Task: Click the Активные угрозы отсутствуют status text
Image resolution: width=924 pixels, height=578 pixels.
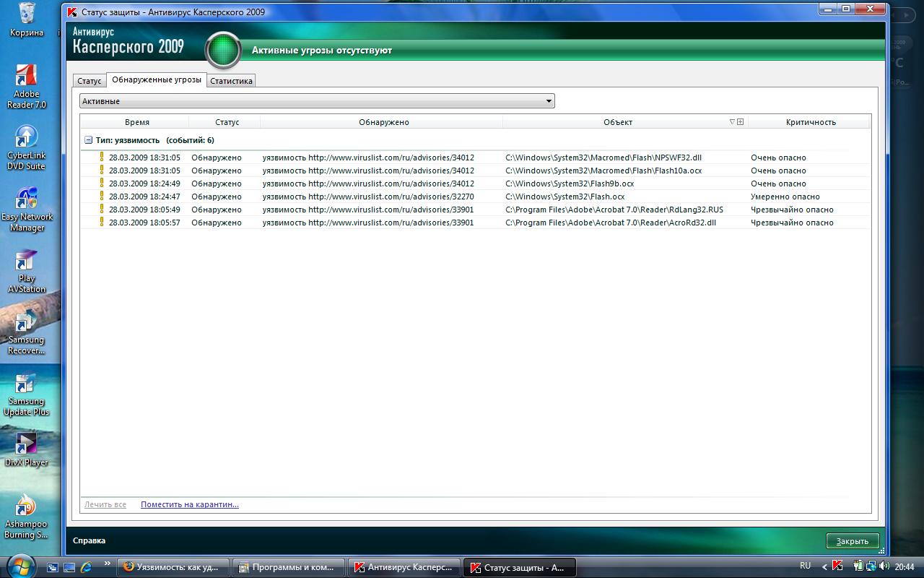Action: (x=322, y=51)
